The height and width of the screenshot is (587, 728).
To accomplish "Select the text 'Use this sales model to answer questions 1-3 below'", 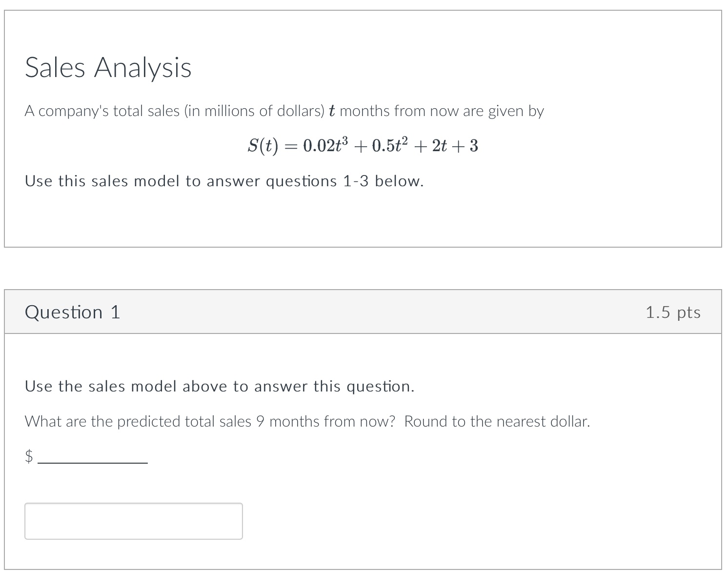I will (224, 181).
